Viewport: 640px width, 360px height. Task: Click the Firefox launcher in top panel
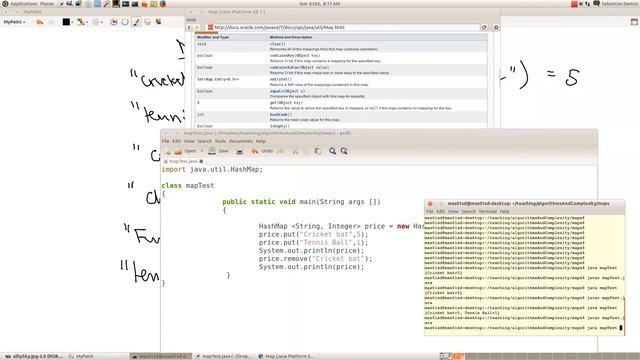click(162, 4)
